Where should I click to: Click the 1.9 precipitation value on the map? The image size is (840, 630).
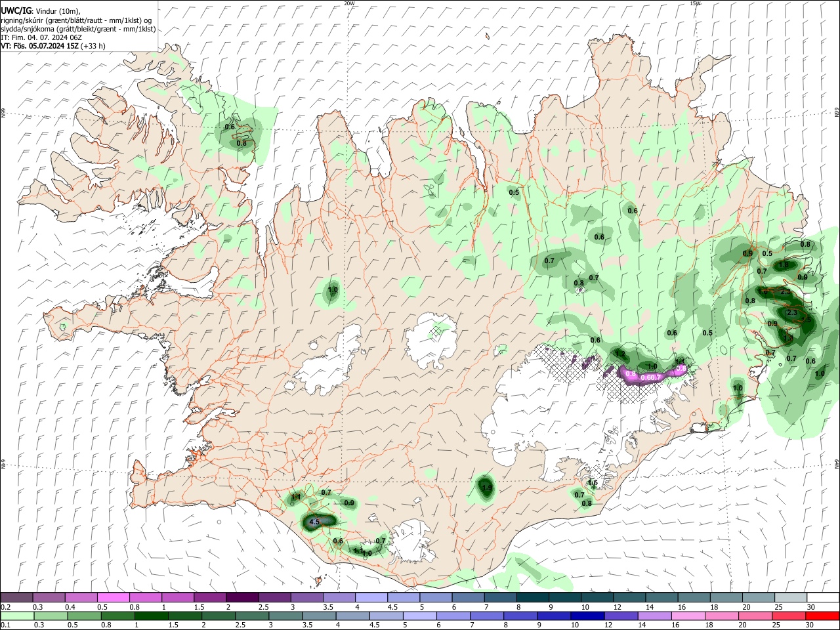click(x=486, y=488)
